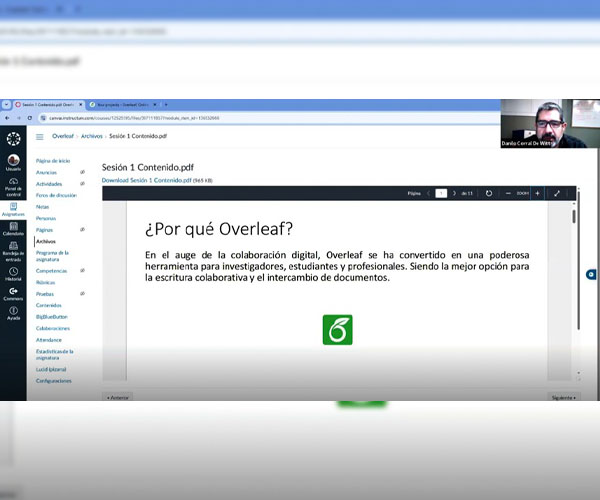Open Foros de discusión in course menu
The image size is (600, 500).
tap(56, 195)
